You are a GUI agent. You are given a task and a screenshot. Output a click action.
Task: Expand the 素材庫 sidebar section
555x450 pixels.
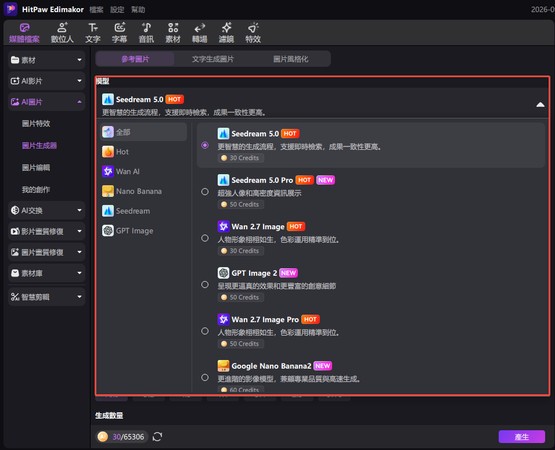(x=46, y=273)
